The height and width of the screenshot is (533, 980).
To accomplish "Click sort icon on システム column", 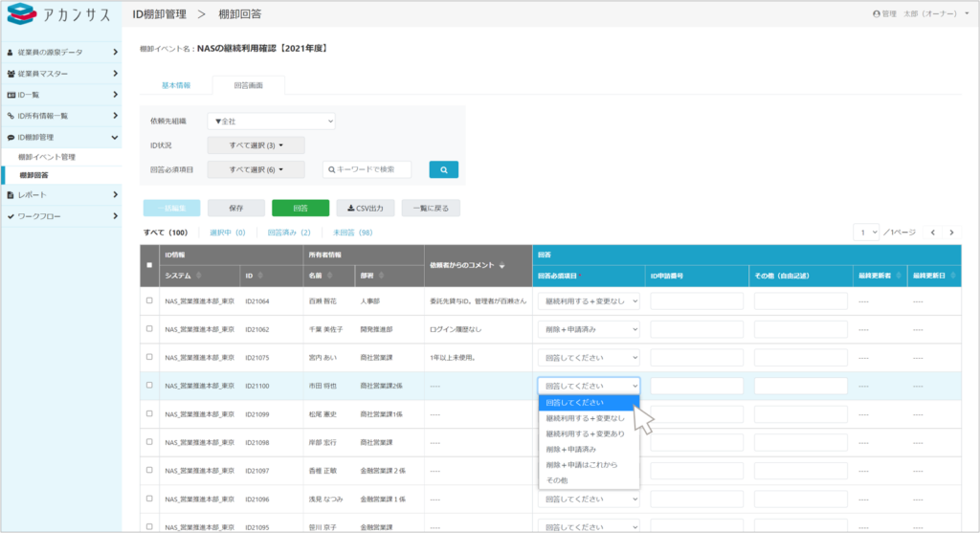I will click(x=198, y=276).
